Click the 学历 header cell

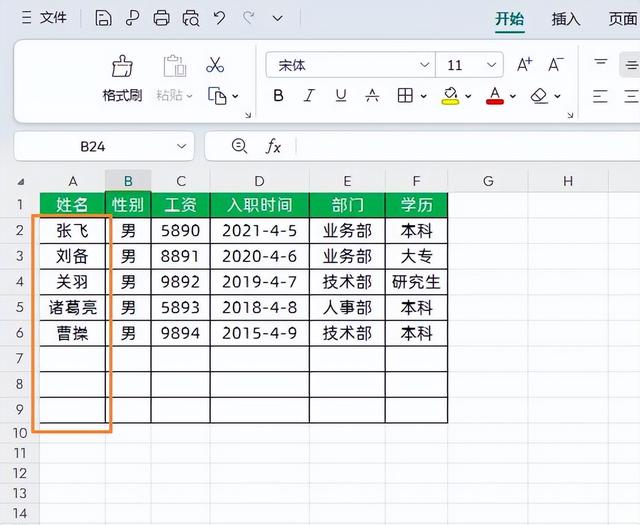coord(416,205)
